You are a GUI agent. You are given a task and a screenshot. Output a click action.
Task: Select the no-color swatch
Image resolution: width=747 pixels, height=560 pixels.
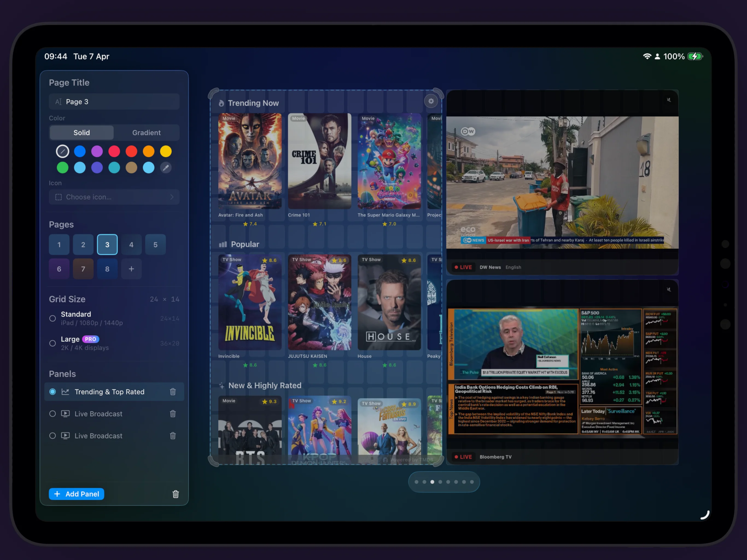point(62,151)
